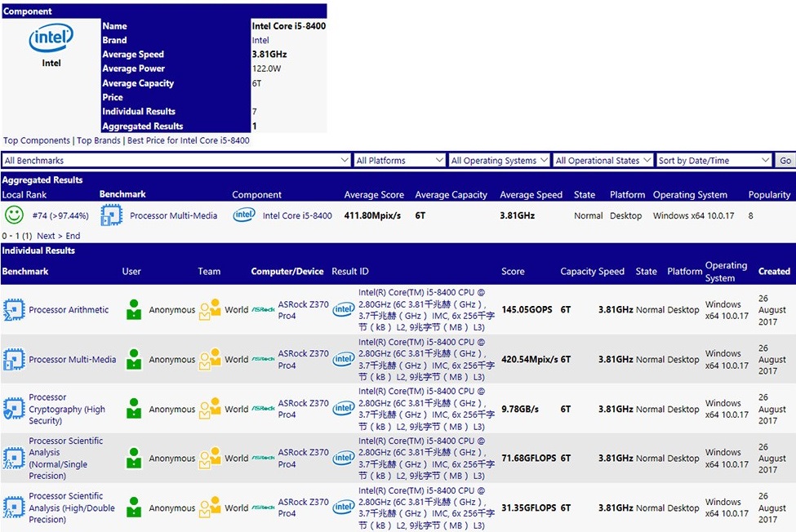The image size is (796, 532).
Task: Click the green user icon in the Normal/Single Precision row
Action: point(134,458)
